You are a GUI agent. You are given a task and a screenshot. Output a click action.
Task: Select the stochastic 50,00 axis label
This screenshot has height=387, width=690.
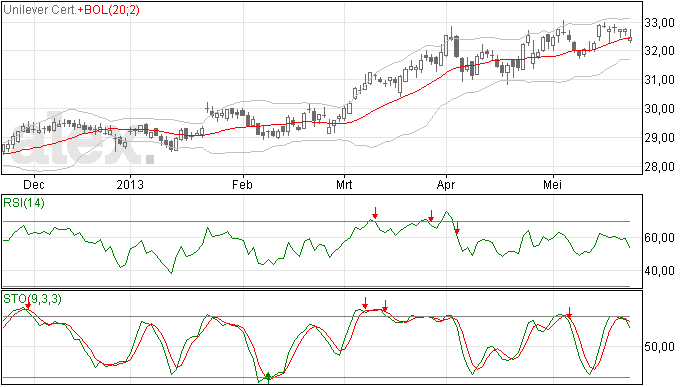coord(659,347)
